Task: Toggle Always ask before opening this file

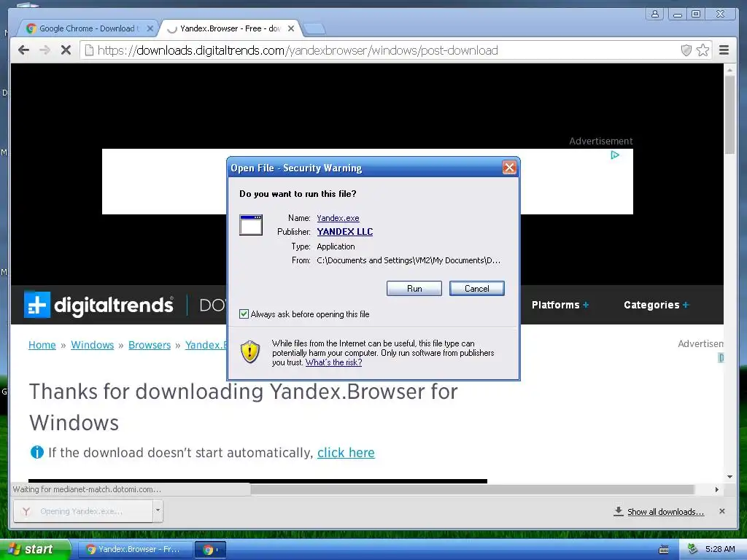Action: [244, 314]
